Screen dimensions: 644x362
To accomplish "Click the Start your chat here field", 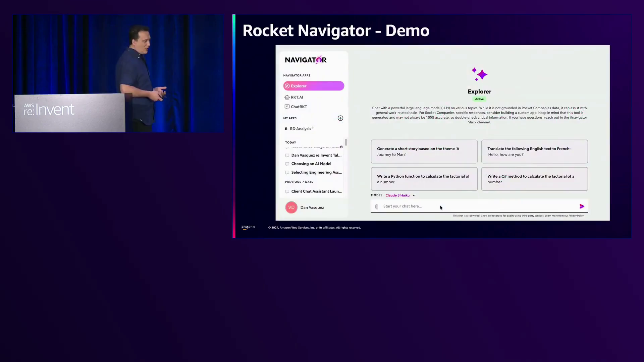I will coord(476,206).
